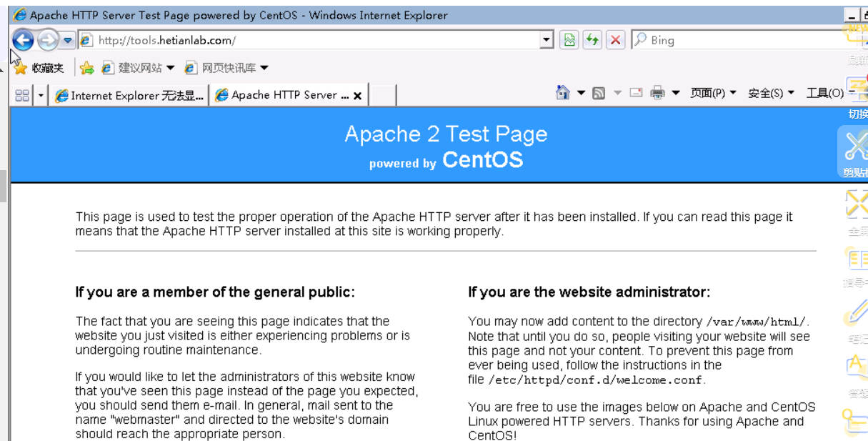Click the Home icon in command bar
Viewport: 868px width, 441px height.
point(563,93)
